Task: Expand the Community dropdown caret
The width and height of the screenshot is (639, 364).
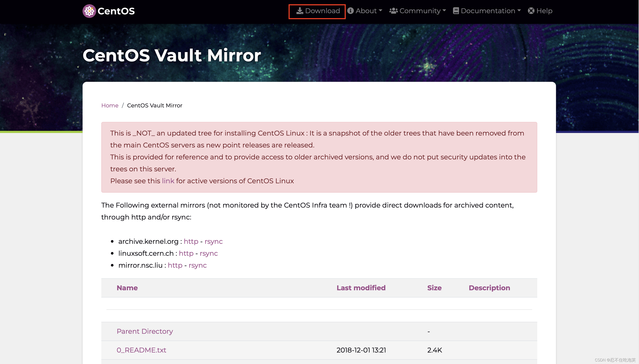Action: pyautogui.click(x=444, y=10)
